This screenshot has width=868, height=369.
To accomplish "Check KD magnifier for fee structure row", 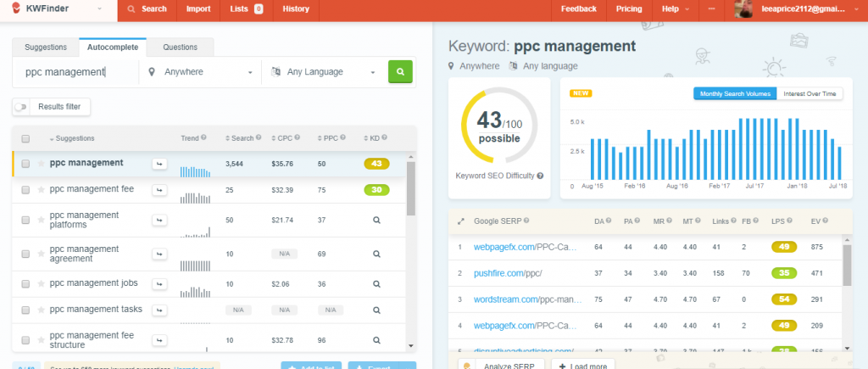I will (376, 340).
